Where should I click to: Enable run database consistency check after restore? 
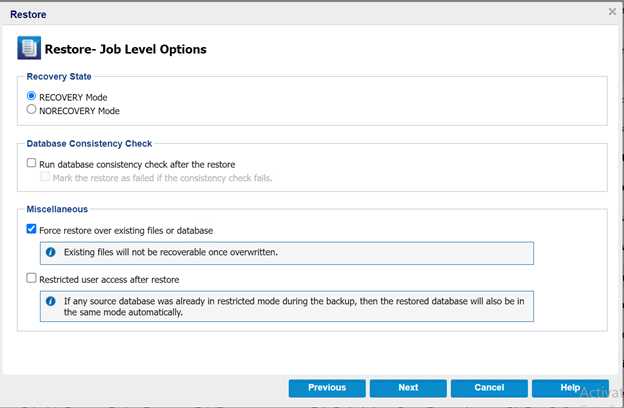[32, 164]
